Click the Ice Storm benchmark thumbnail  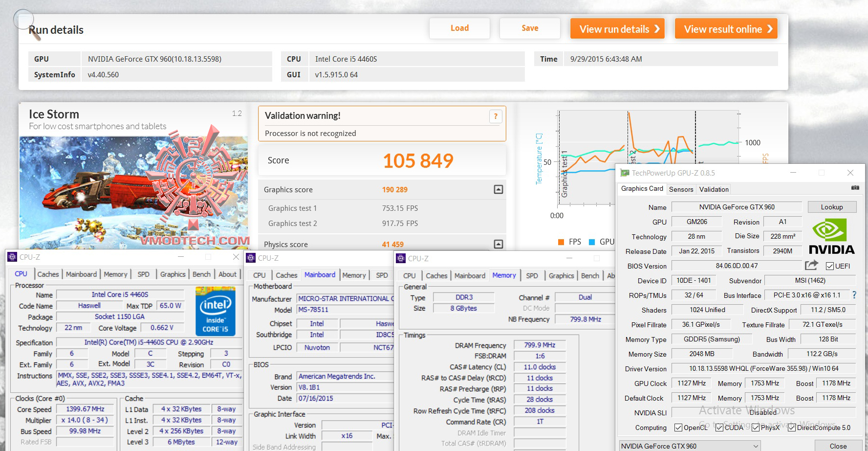pos(133,193)
